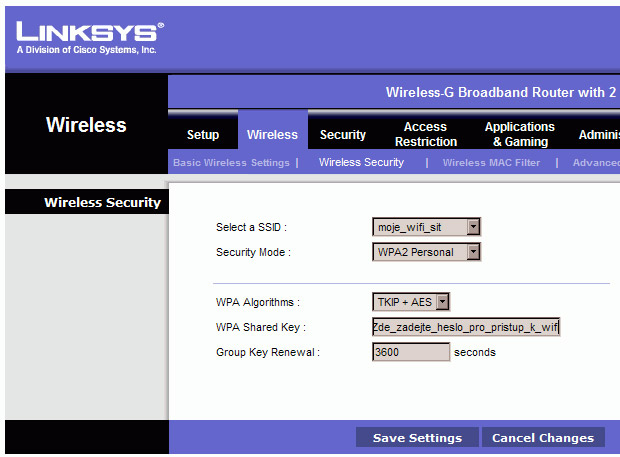The width and height of the screenshot is (620, 457).
Task: Click the 'Select a SSID :' label
Action: [x=251, y=227]
